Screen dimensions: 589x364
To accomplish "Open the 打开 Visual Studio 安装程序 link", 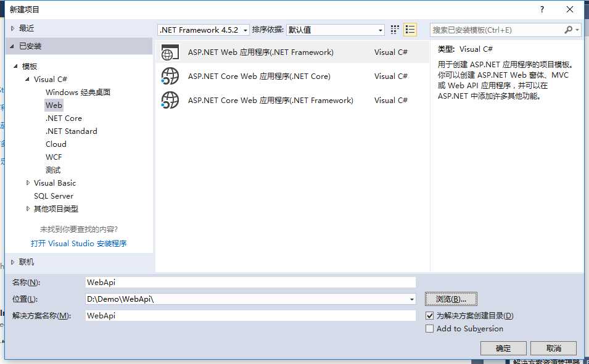I will [x=78, y=244].
